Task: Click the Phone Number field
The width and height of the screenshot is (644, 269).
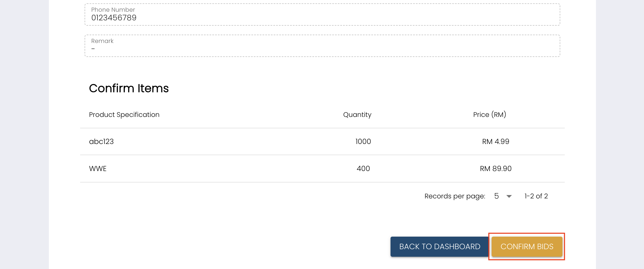Action: point(322,15)
